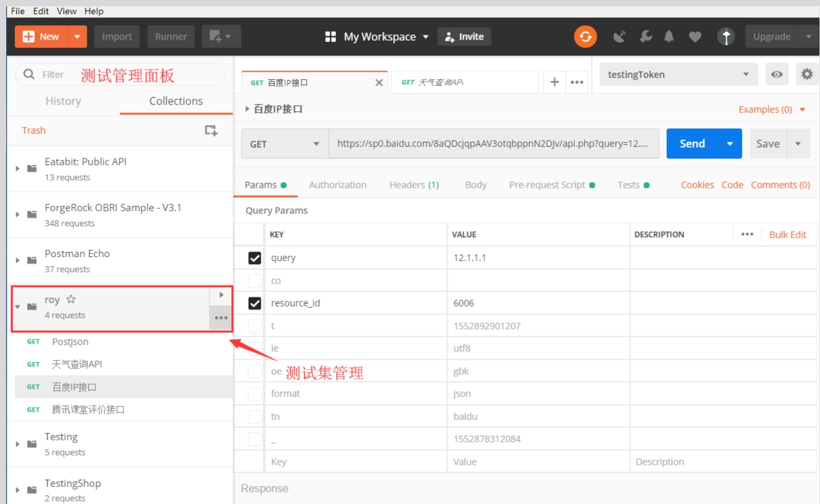Open the Pre-request Script tab
The width and height of the screenshot is (820, 504).
[552, 185]
